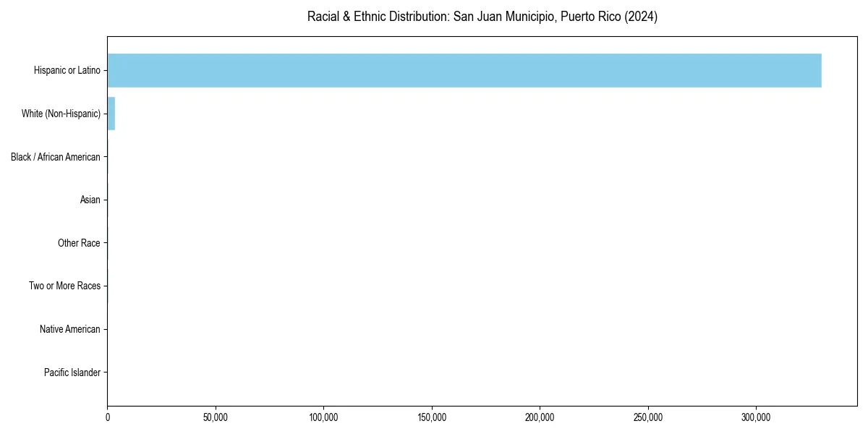The height and width of the screenshot is (434, 868).
Task: Click the 200,000 tick label
Action: [540, 417]
